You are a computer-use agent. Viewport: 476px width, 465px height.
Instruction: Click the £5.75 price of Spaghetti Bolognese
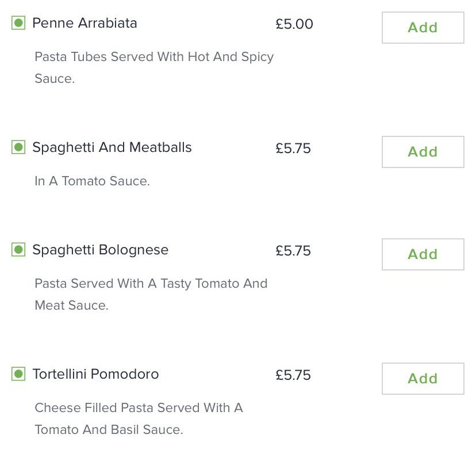coord(293,251)
